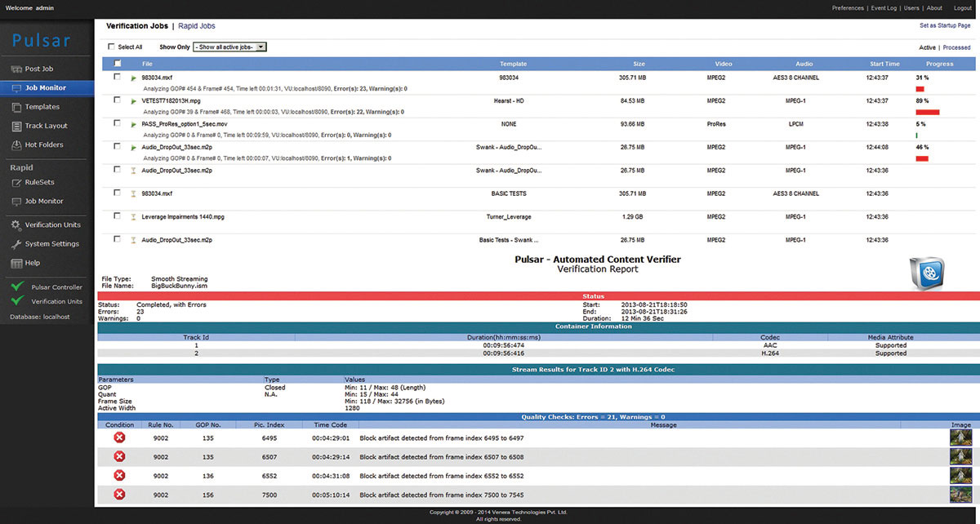Check the Basic Tests - Swank Audio_DropOut row checkbox
Viewport: 980px width, 524px height.
tap(118, 240)
